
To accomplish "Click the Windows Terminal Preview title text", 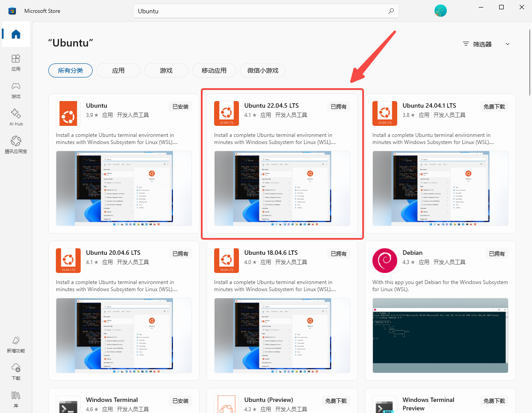I will coord(428,404).
